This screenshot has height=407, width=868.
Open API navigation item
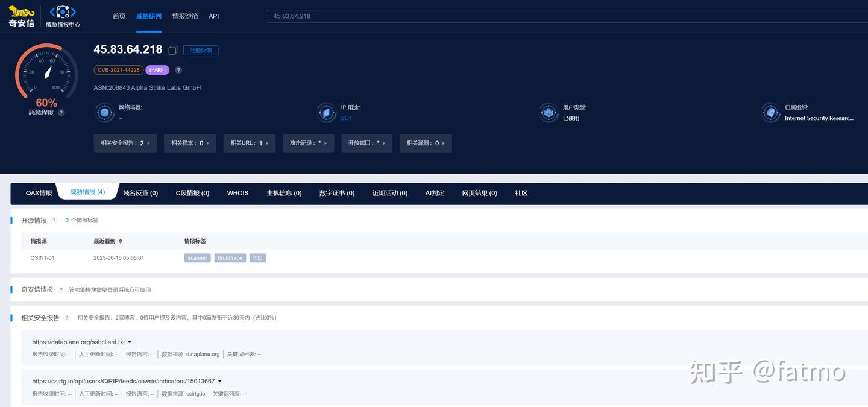pos(214,16)
